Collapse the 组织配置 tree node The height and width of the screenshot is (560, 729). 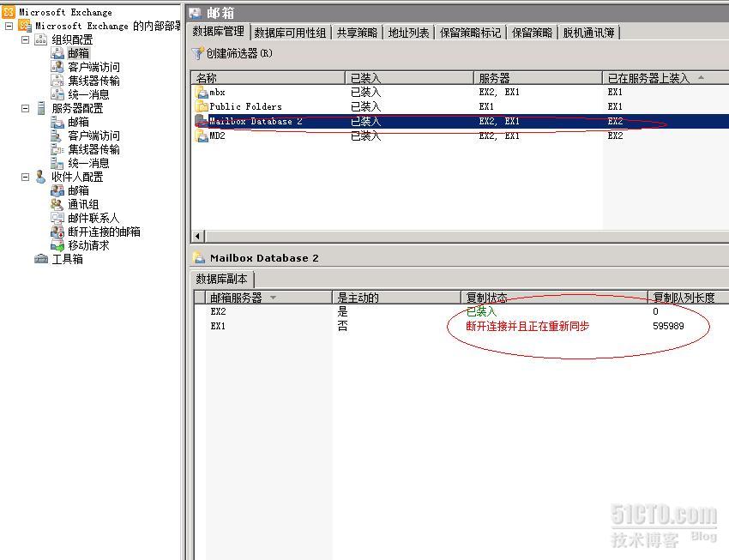(x=25, y=39)
